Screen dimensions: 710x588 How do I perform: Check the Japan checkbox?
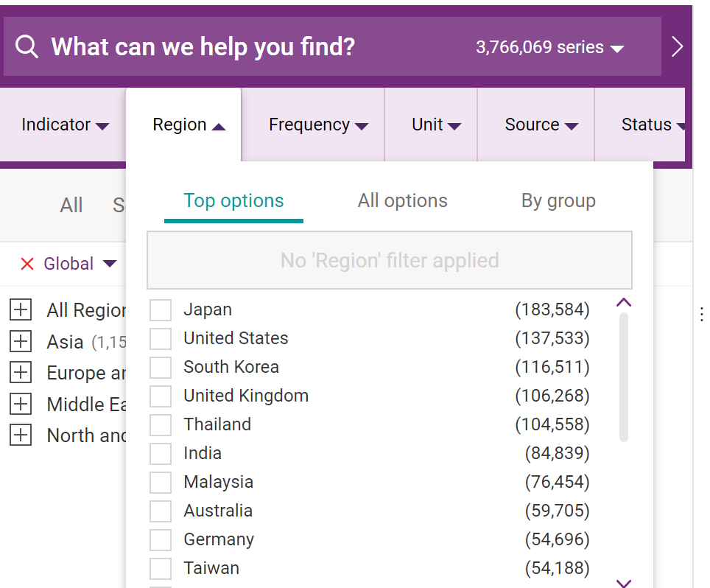[160, 309]
